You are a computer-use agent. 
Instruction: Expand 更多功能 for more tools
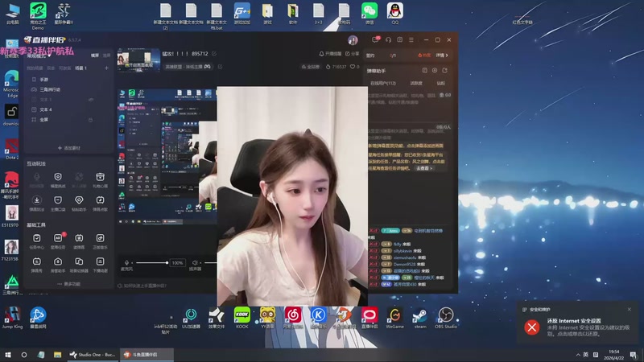68,284
